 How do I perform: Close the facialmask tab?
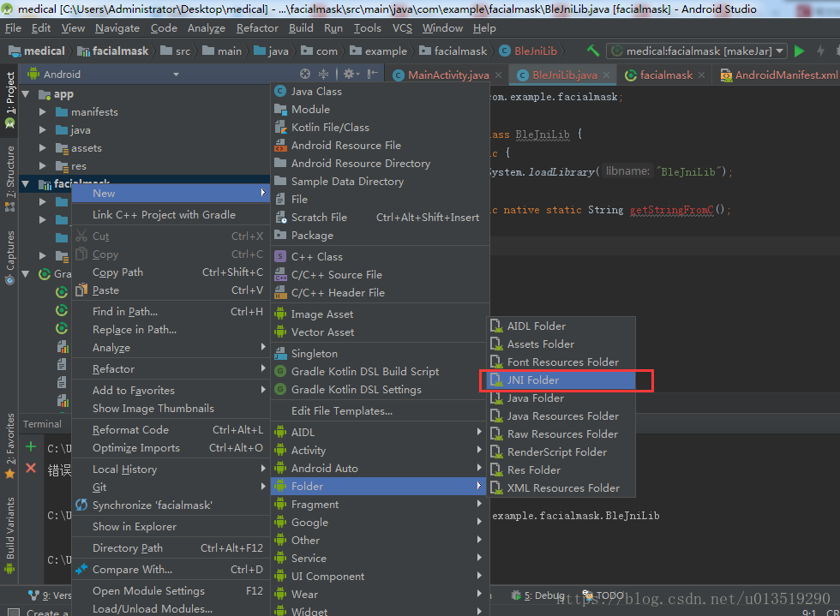click(x=702, y=75)
